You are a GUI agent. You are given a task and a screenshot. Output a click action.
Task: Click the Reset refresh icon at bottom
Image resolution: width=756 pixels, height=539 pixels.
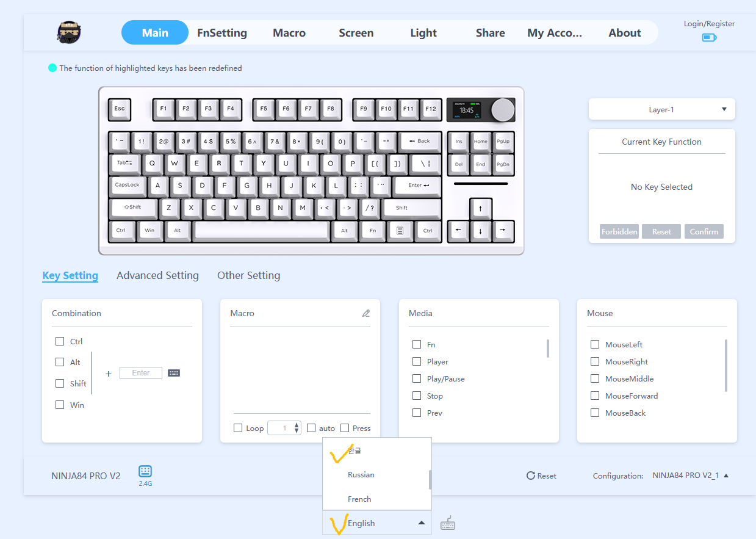coord(531,476)
